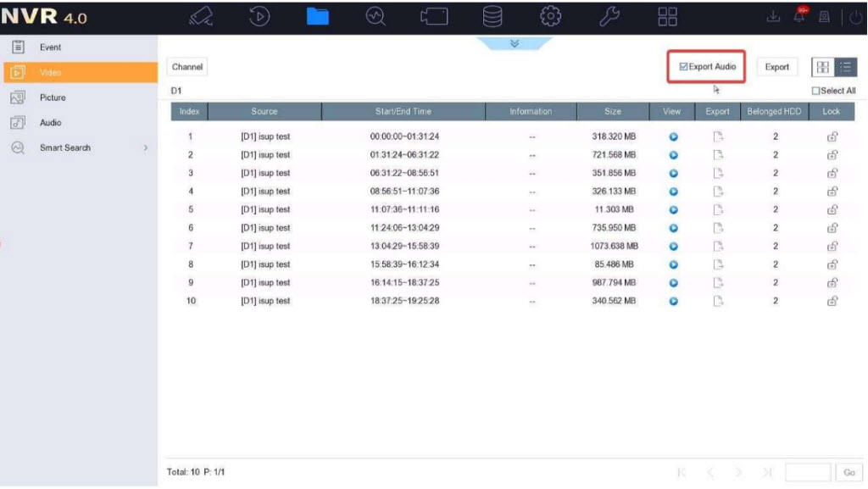Open the Channel selector
868x489 pixels.
187,67
